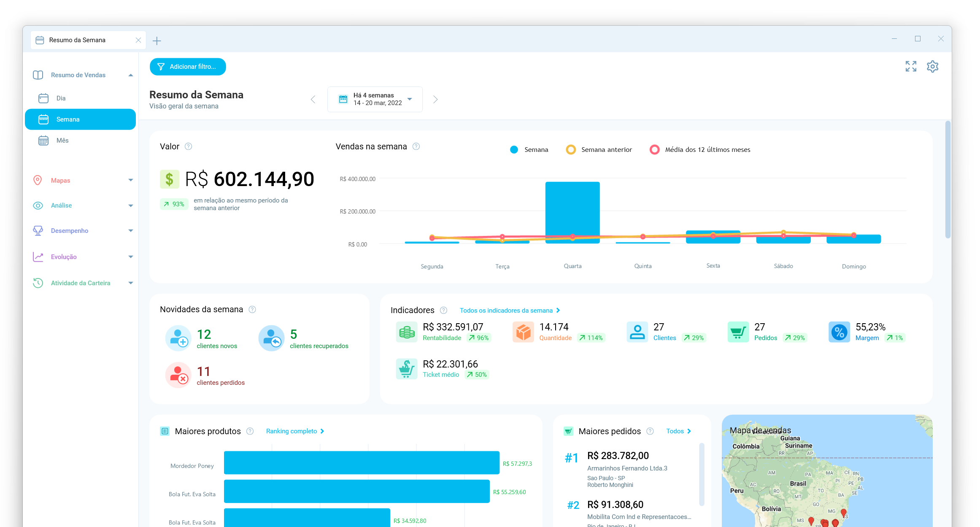Click the Margem percent icon
The image size is (980, 527).
[839, 332]
